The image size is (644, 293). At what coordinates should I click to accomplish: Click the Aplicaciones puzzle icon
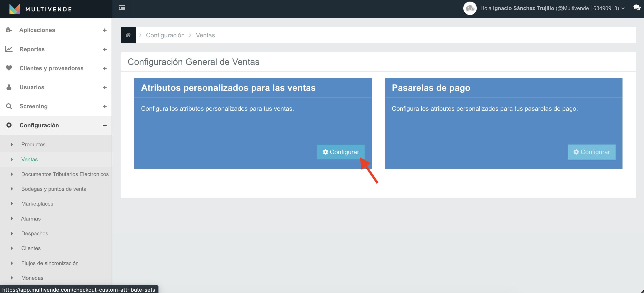(9, 30)
